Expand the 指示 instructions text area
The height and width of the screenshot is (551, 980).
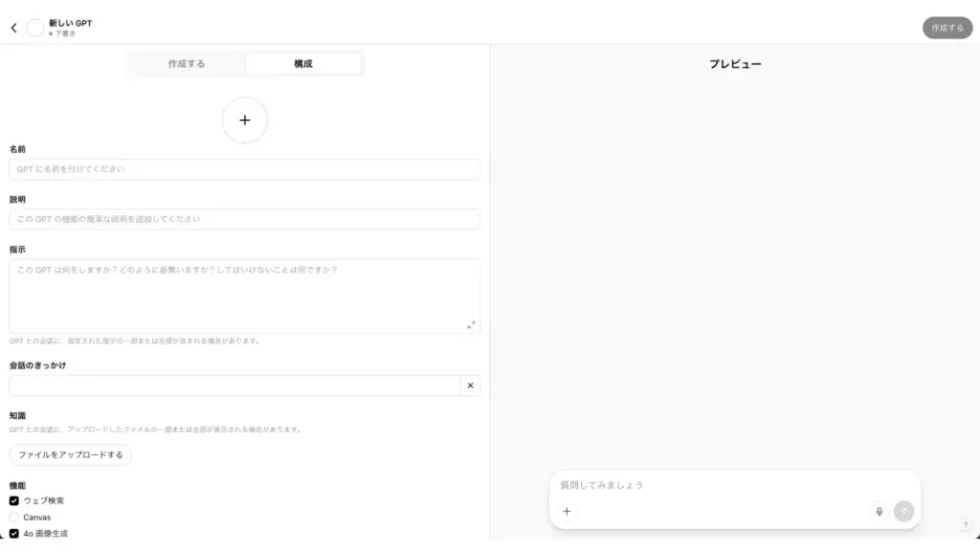pyautogui.click(x=471, y=325)
